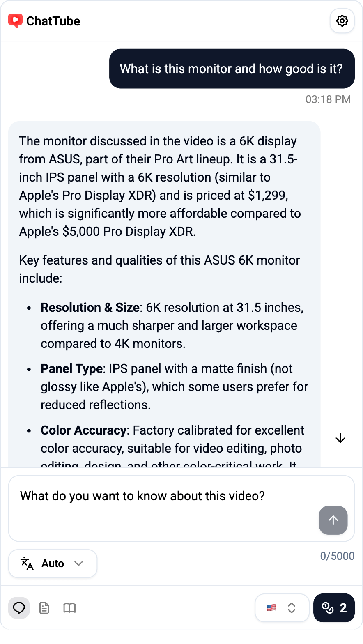Click the 0/5000 character counter

[337, 556]
